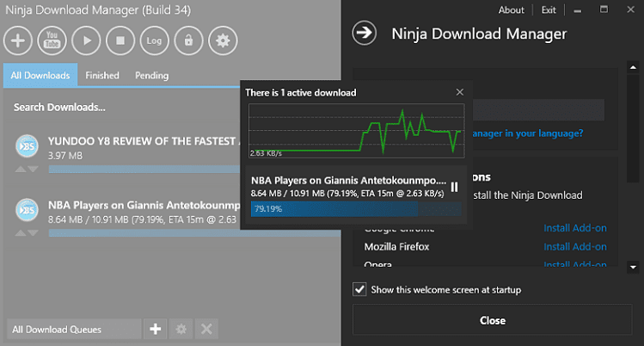
Task: Switch to the Finished tab
Action: [102, 75]
